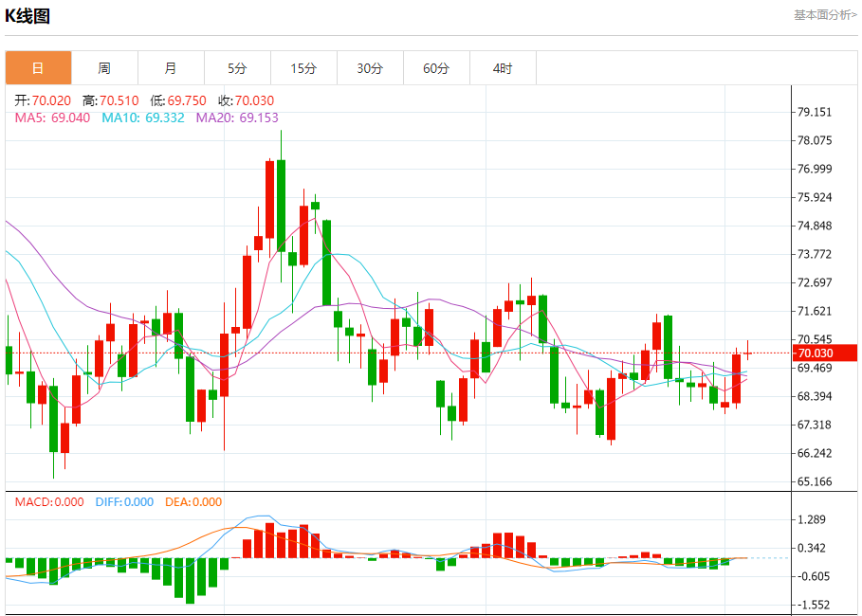Click the 79.151 price axis label
Image resolution: width=862 pixels, height=616 pixels.
(815, 112)
